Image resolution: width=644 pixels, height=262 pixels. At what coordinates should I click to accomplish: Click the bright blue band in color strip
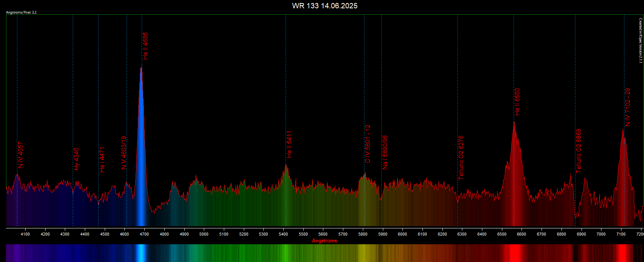(141, 253)
